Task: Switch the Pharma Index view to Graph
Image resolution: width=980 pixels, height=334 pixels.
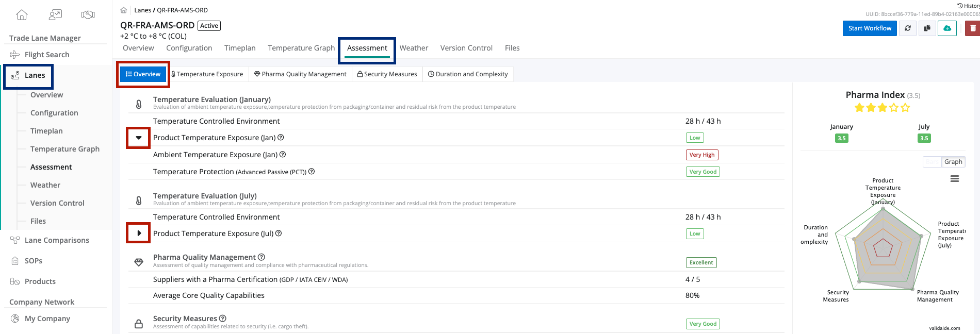Action: (x=953, y=162)
